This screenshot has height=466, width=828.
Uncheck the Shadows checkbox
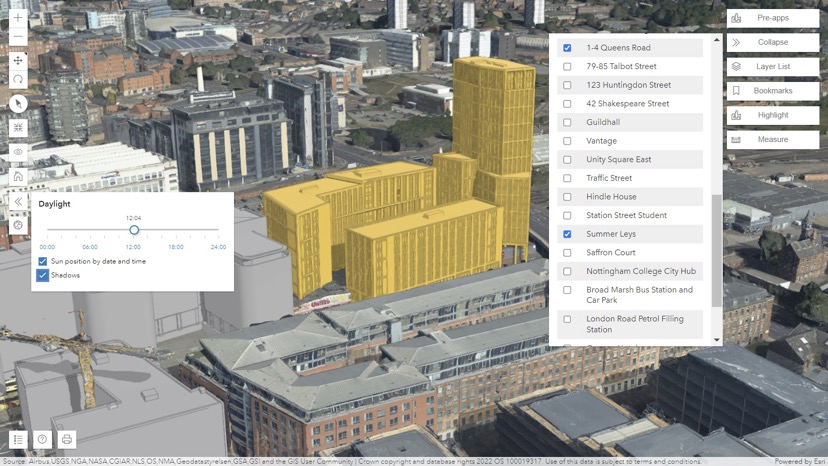(x=43, y=275)
